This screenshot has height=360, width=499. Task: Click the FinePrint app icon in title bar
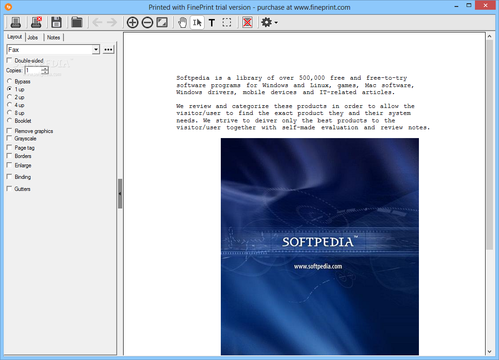coord(8,7)
